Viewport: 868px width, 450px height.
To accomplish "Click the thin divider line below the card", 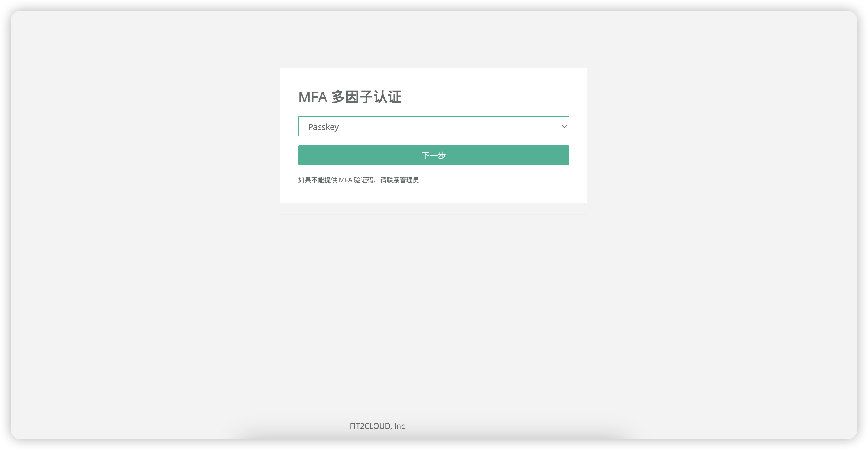I will tap(433, 215).
